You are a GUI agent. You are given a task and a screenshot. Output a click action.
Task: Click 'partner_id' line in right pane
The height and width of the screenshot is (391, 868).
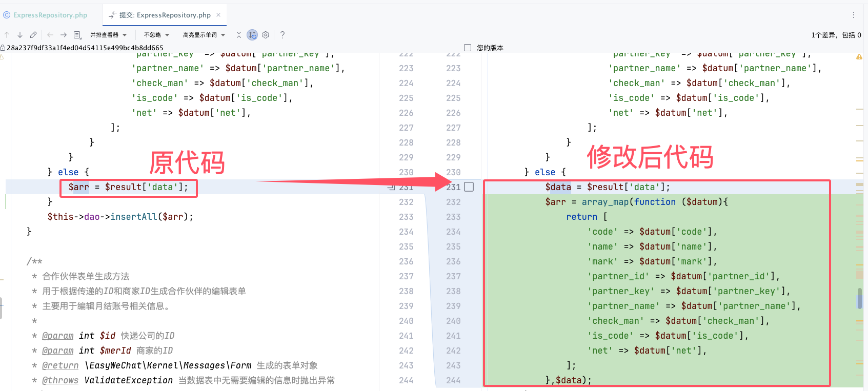[x=683, y=276]
